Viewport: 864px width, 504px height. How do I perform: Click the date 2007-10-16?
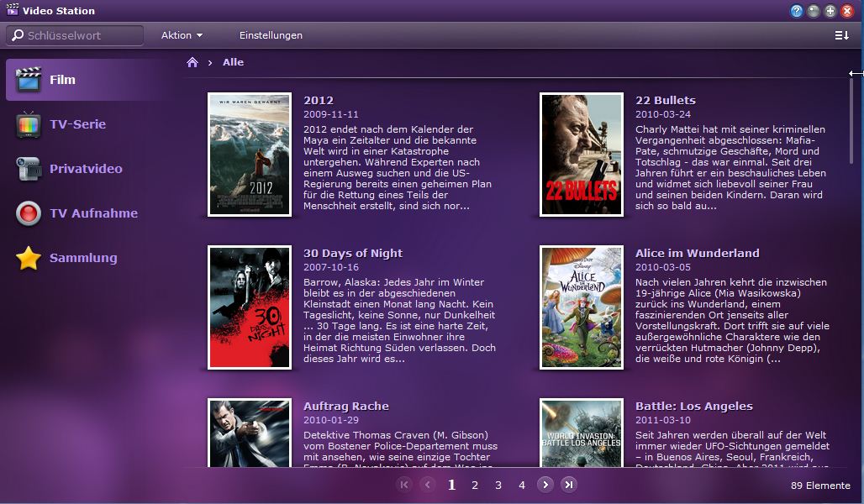click(x=330, y=267)
